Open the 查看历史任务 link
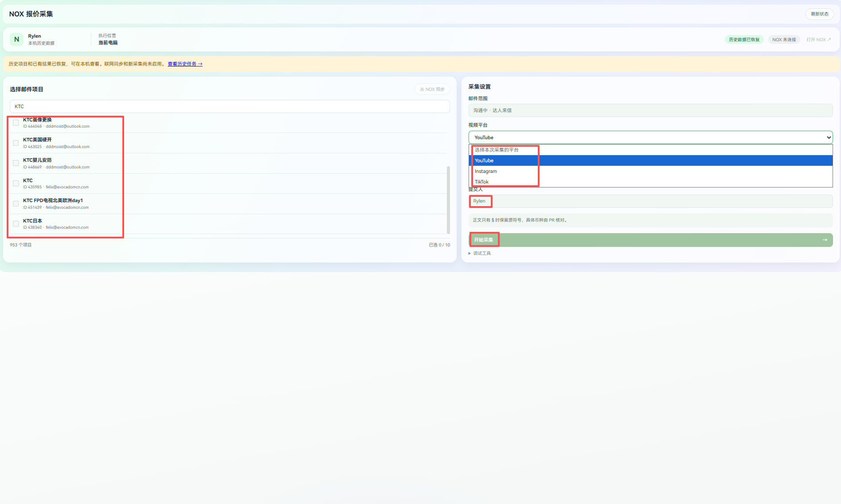This screenshot has width=841, height=504. coord(185,64)
